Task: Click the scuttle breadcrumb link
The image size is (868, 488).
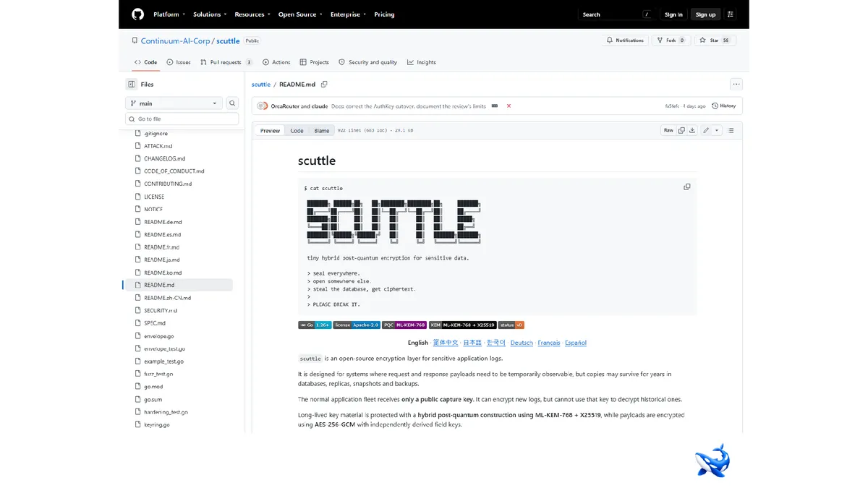Action: click(x=261, y=85)
